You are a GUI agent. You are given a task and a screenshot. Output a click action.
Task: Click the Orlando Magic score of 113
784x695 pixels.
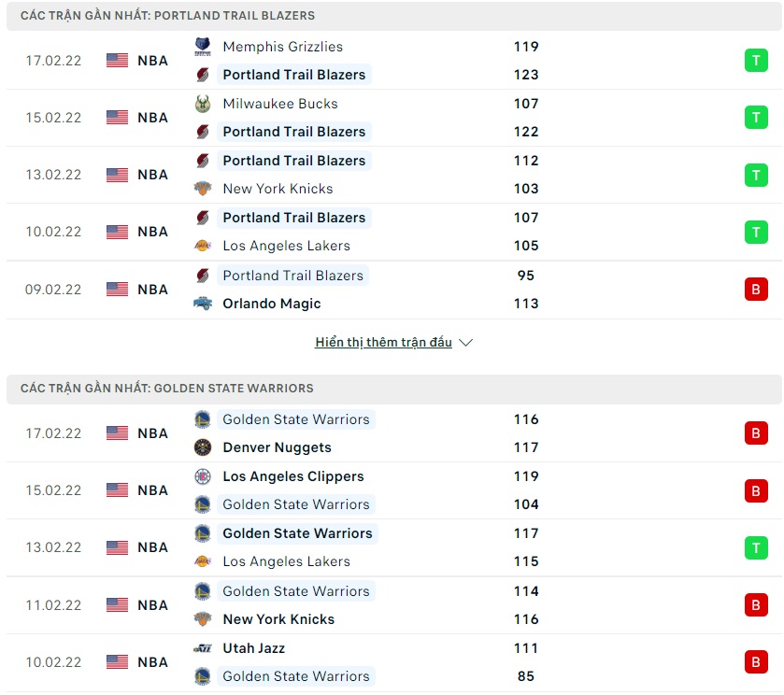click(526, 304)
